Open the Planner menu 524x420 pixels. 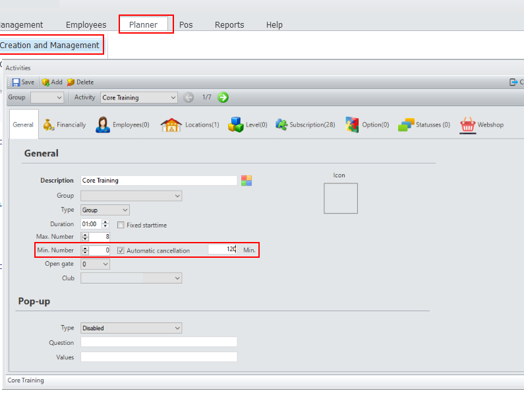tap(144, 25)
